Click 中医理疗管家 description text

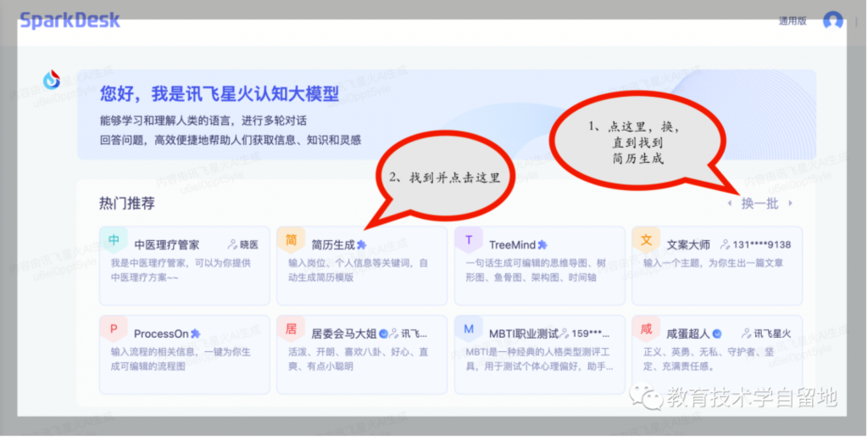click(x=181, y=271)
